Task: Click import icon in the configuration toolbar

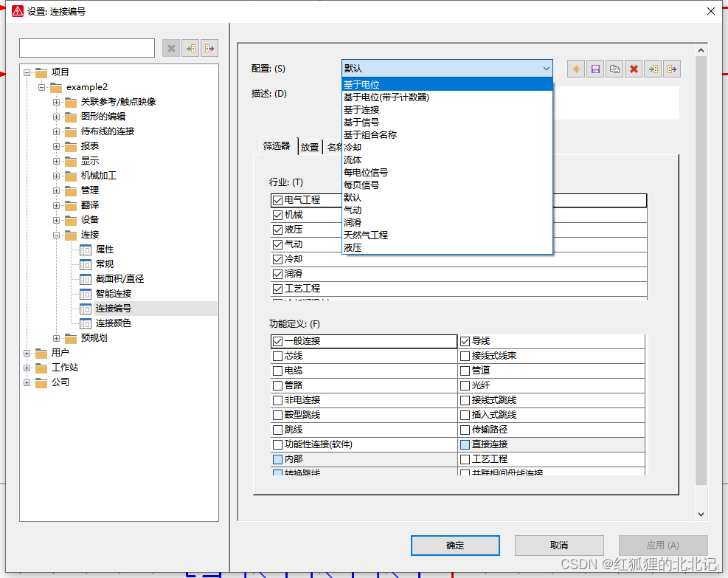Action: (x=653, y=69)
